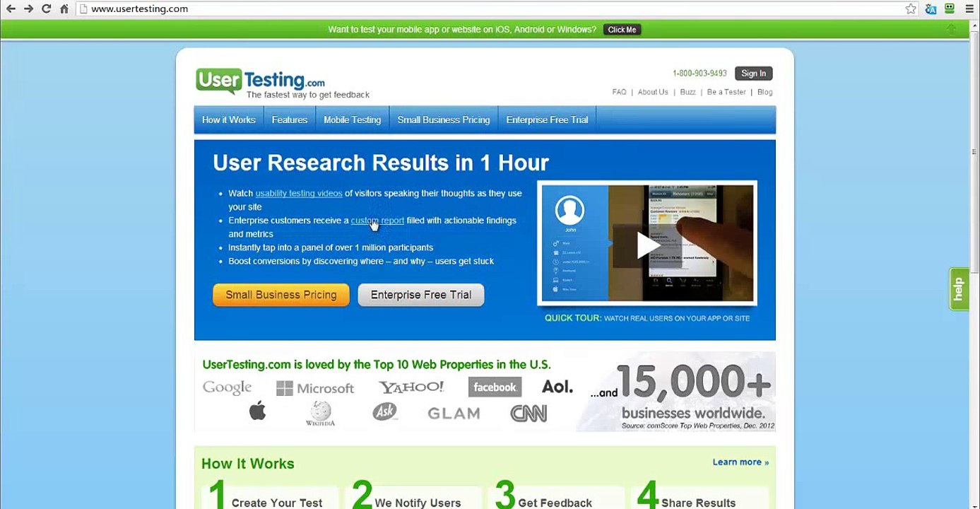Screen dimensions: 980x509
Task: Open the Be a Tester link
Action: 726,92
